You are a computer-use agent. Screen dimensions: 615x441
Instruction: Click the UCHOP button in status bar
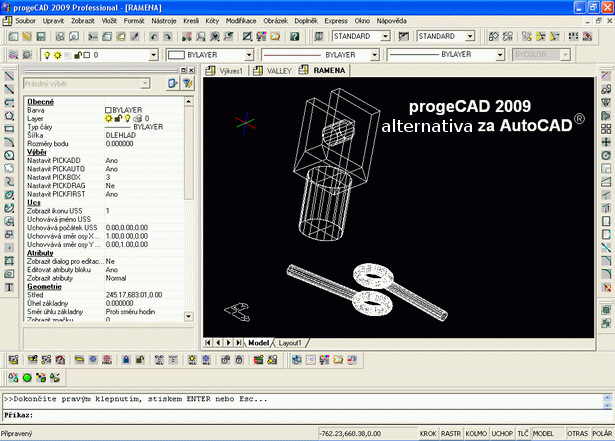pos(502,434)
